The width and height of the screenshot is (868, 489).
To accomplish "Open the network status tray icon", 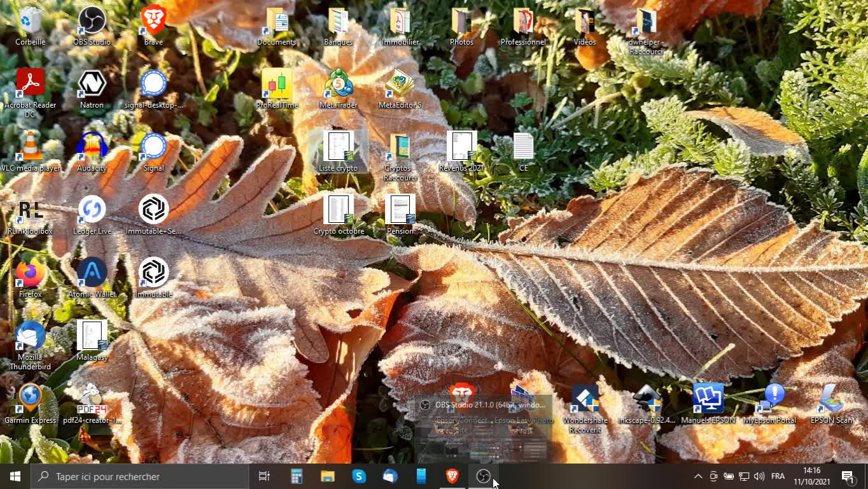I will [x=744, y=476].
